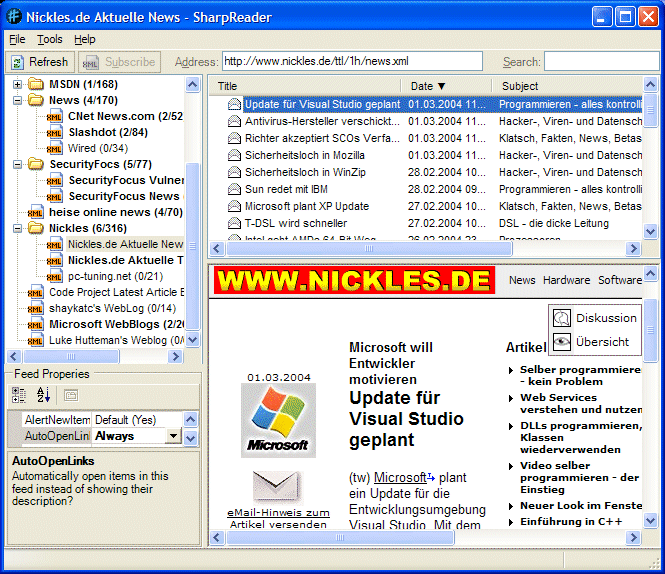The width and height of the screenshot is (665, 574).
Task: Select the MSDN folder icon
Action: (x=36, y=84)
